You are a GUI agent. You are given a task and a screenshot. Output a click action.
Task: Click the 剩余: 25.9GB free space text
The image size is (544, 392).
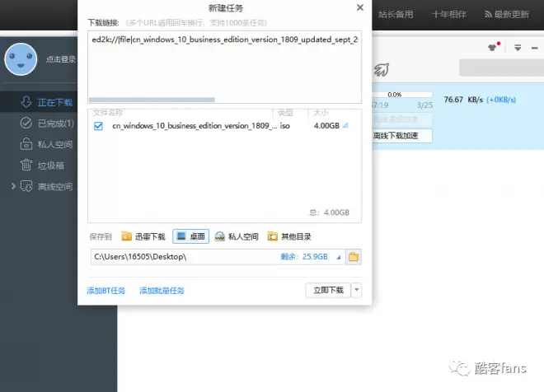[304, 257]
